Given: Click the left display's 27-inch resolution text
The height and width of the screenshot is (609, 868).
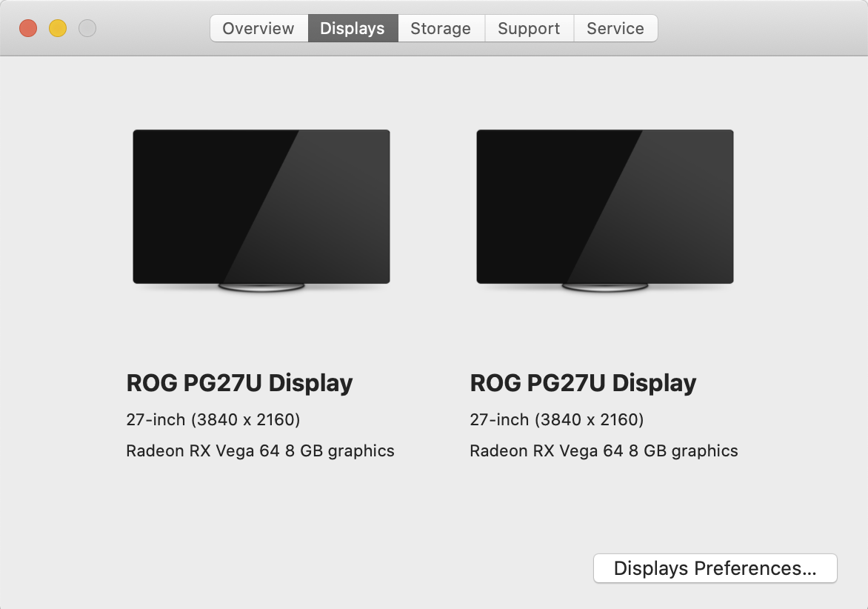Looking at the screenshot, I should pyautogui.click(x=213, y=420).
